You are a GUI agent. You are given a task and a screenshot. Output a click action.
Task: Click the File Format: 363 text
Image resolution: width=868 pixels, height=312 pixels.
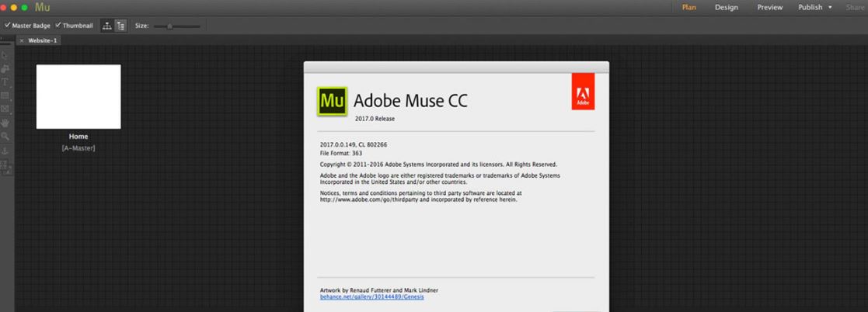(x=341, y=153)
